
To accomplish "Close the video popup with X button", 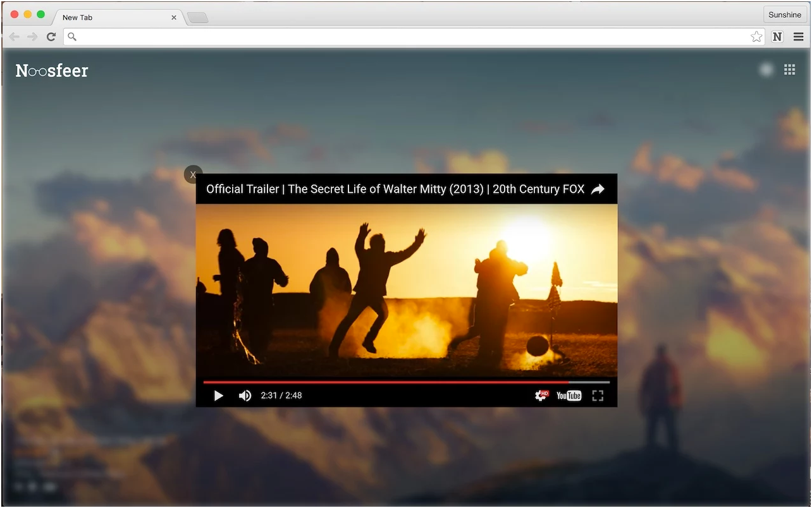I will [193, 174].
